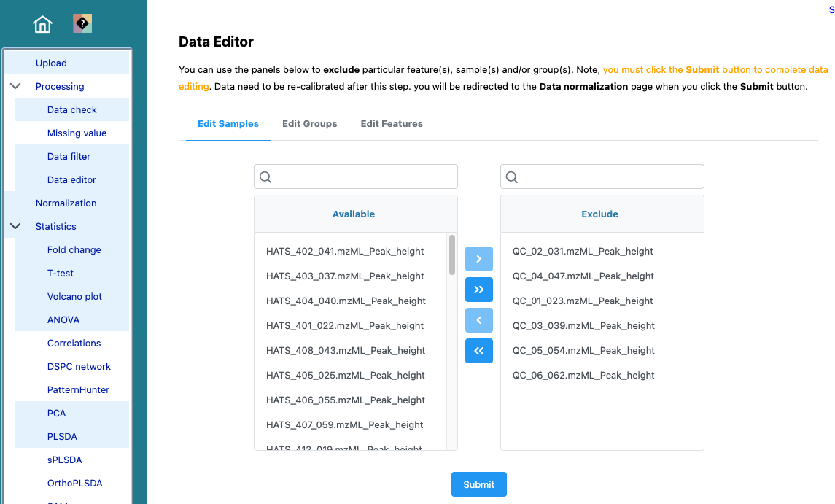Screen dimensions: 835x504
Task: Click the search icon in Available filter box
Action: point(265,177)
